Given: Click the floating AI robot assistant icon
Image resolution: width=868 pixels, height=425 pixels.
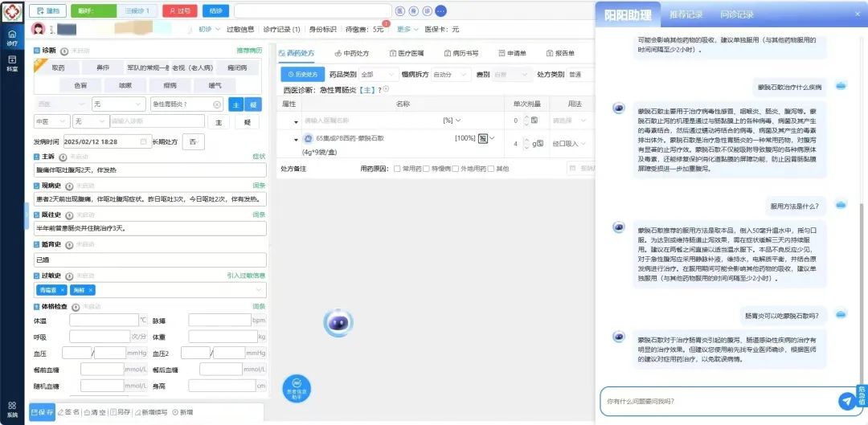Looking at the screenshot, I should [338, 322].
